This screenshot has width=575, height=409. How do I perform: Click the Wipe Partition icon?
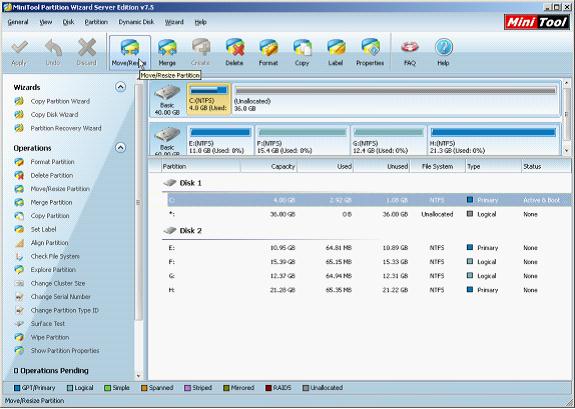tap(19, 337)
